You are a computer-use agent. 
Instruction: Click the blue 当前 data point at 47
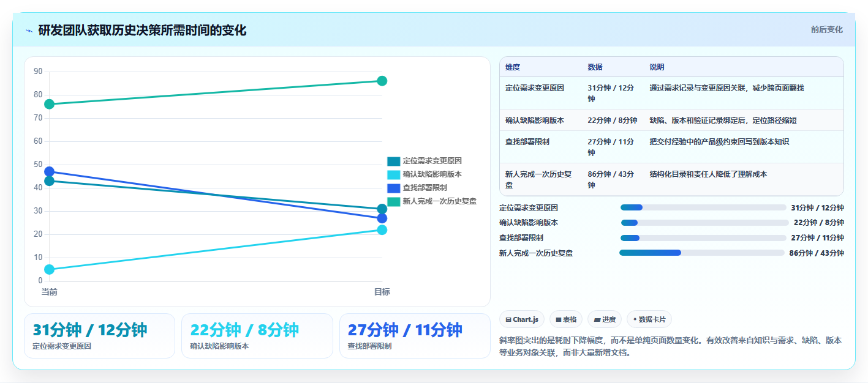pos(50,172)
